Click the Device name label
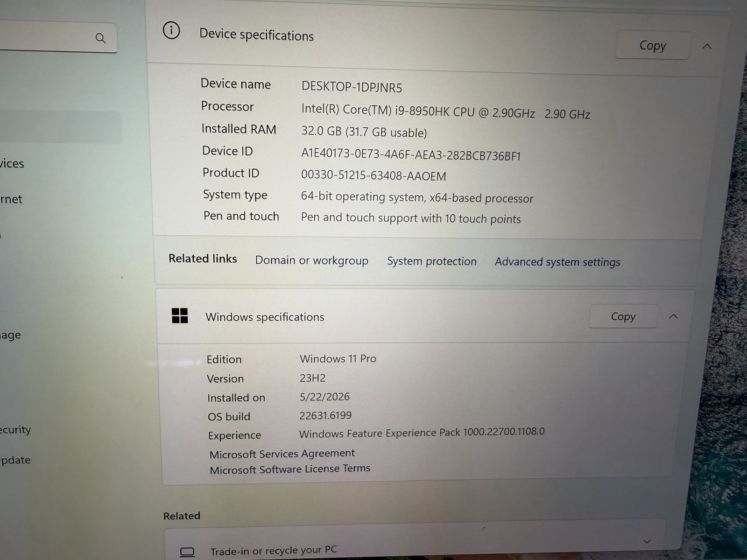Screen dimensions: 747x560 pyautogui.click(x=236, y=84)
